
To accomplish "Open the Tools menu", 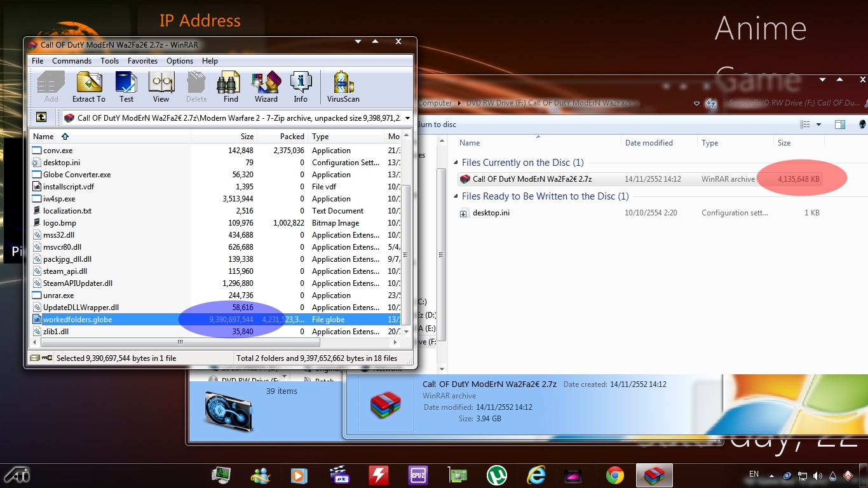I will [x=109, y=61].
